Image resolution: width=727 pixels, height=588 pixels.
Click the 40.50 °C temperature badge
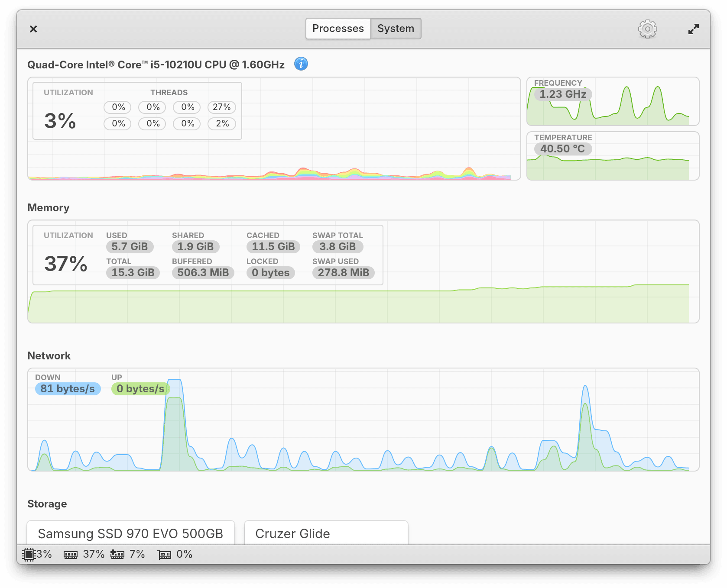pyautogui.click(x=562, y=149)
